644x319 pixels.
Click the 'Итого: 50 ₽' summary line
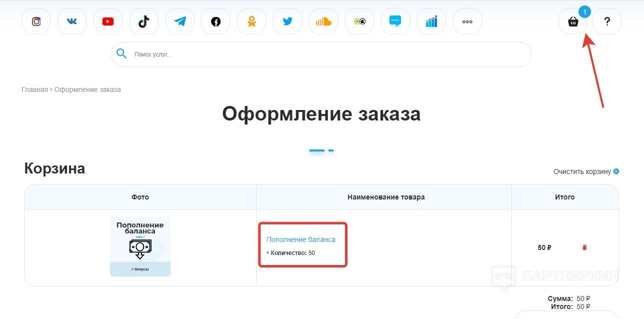point(570,306)
